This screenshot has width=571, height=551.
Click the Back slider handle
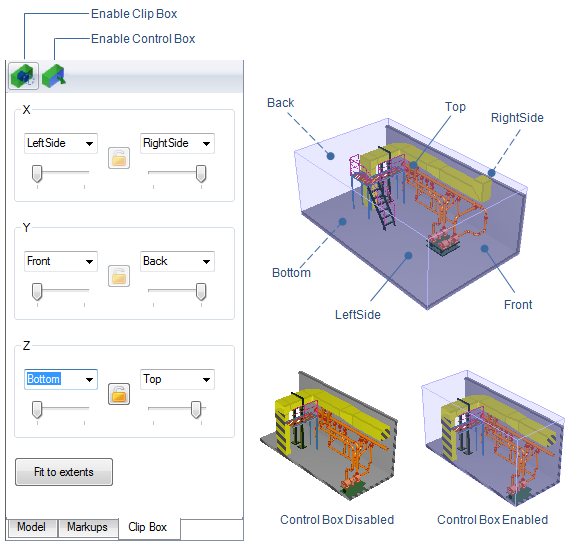pyautogui.click(x=201, y=292)
